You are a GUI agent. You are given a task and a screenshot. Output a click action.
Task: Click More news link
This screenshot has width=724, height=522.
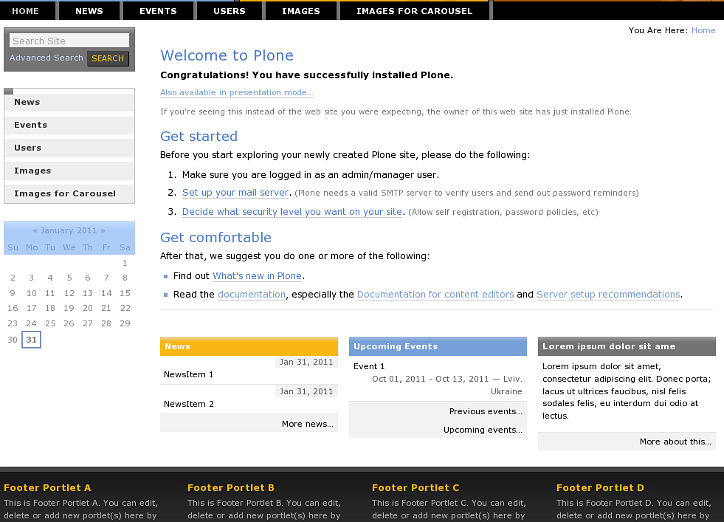308,424
